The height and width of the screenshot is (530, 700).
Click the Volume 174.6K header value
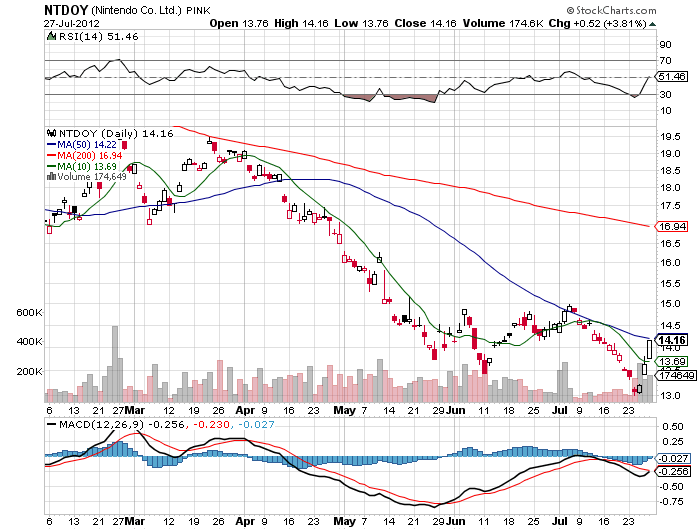503,23
